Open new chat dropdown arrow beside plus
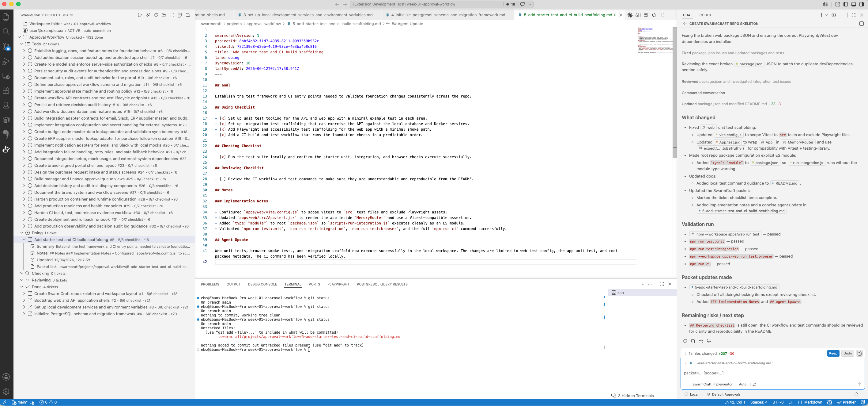The height and width of the screenshot is (406, 868). (x=827, y=15)
